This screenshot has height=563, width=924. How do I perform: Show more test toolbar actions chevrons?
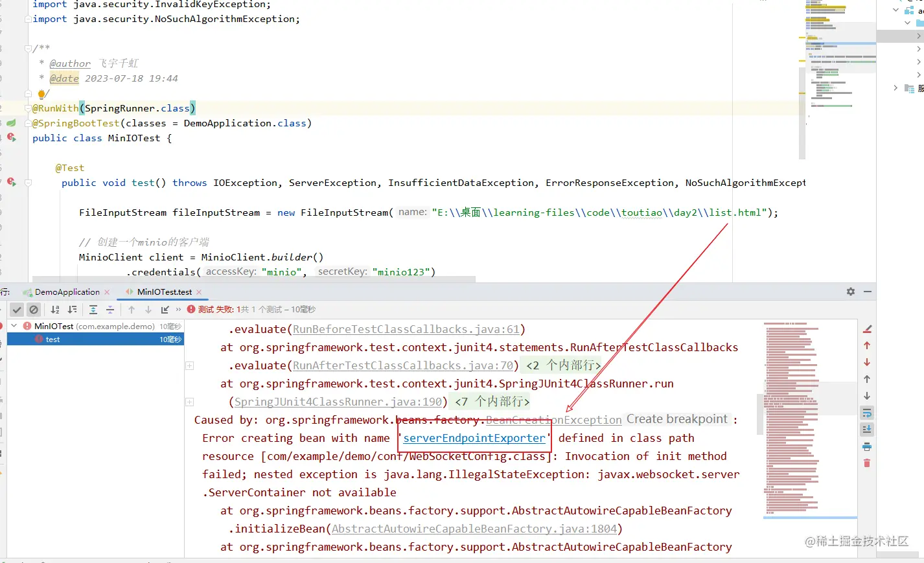178,310
